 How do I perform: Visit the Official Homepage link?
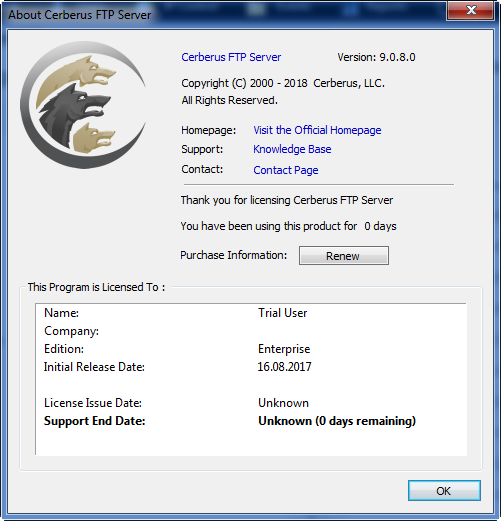click(317, 130)
